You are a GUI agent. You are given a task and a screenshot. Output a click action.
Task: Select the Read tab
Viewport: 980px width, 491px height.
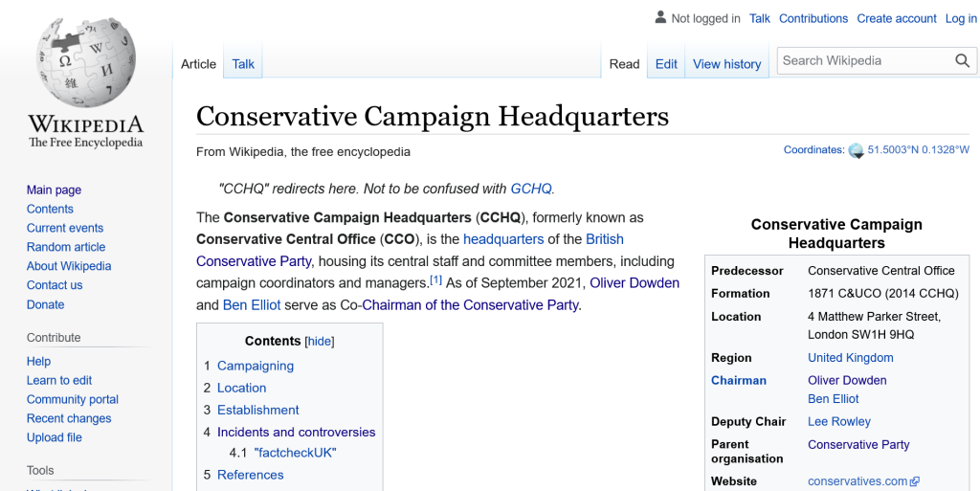coord(624,64)
